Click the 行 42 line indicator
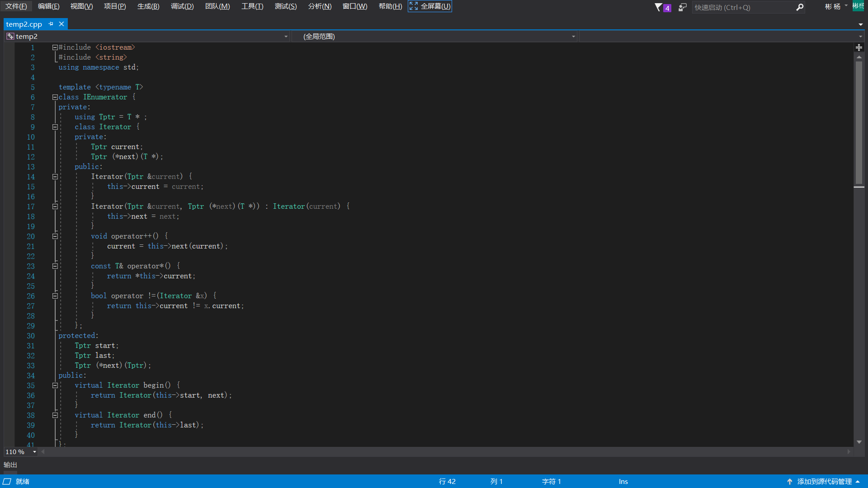This screenshot has height=488, width=868. (x=447, y=482)
